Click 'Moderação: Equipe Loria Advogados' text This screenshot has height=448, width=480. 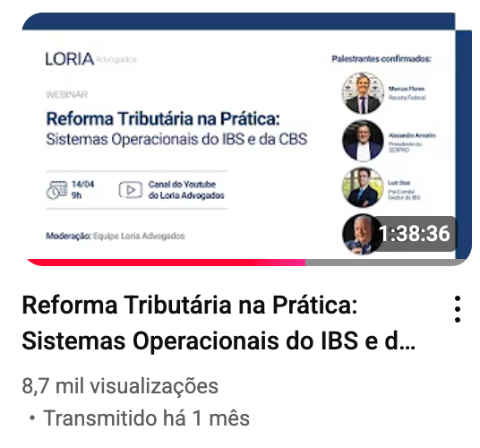[x=116, y=236]
